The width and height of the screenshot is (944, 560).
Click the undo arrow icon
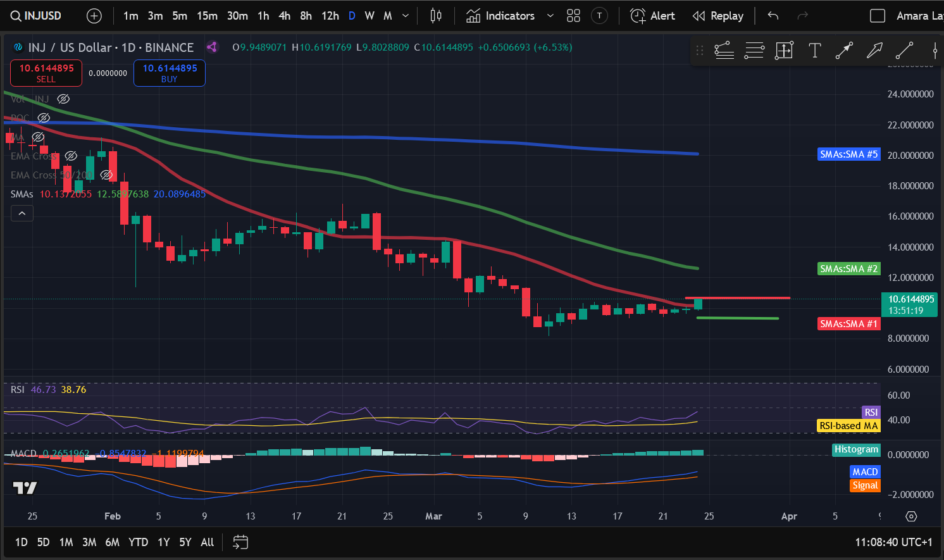coord(773,16)
